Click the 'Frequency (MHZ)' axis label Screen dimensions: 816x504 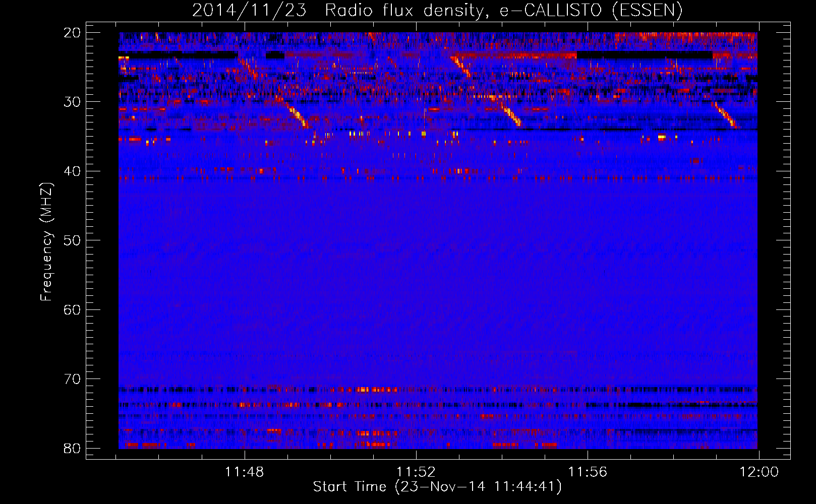pos(46,241)
